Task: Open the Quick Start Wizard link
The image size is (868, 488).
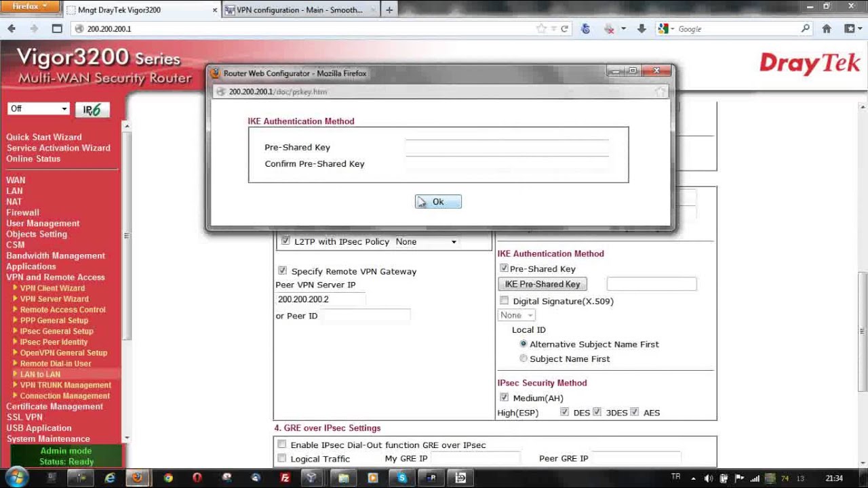Action: [44, 137]
